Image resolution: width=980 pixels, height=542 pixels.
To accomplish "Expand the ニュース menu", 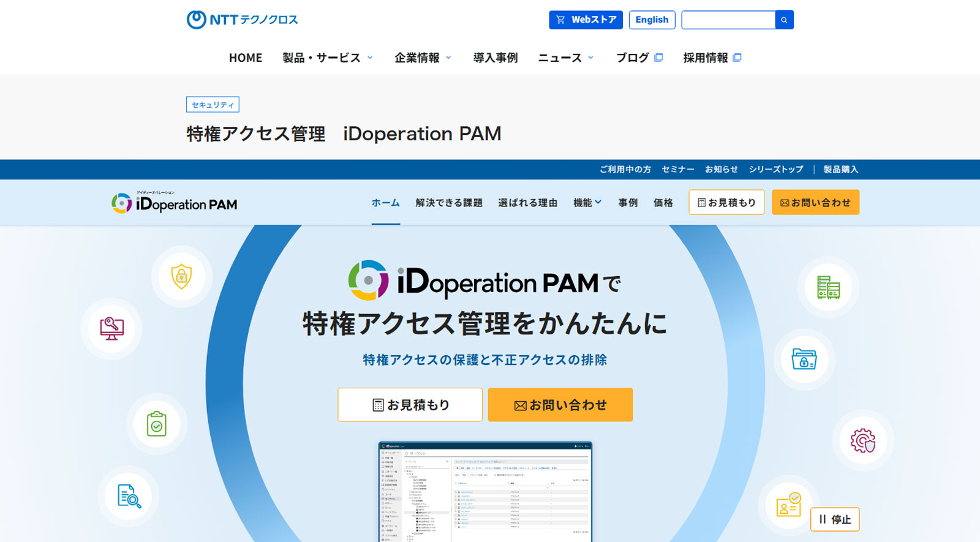I will click(x=566, y=58).
